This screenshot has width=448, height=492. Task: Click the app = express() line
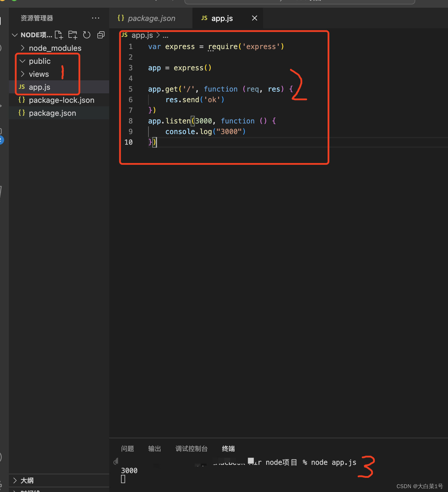coord(180,68)
